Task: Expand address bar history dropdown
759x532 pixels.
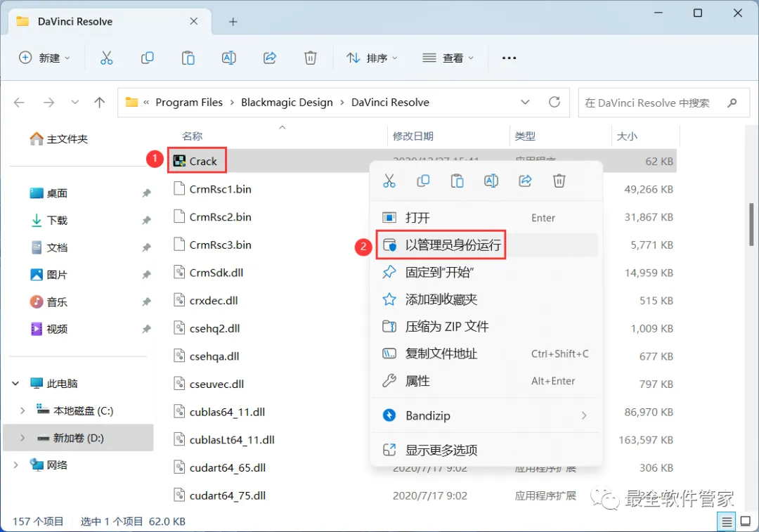Action: pos(525,102)
